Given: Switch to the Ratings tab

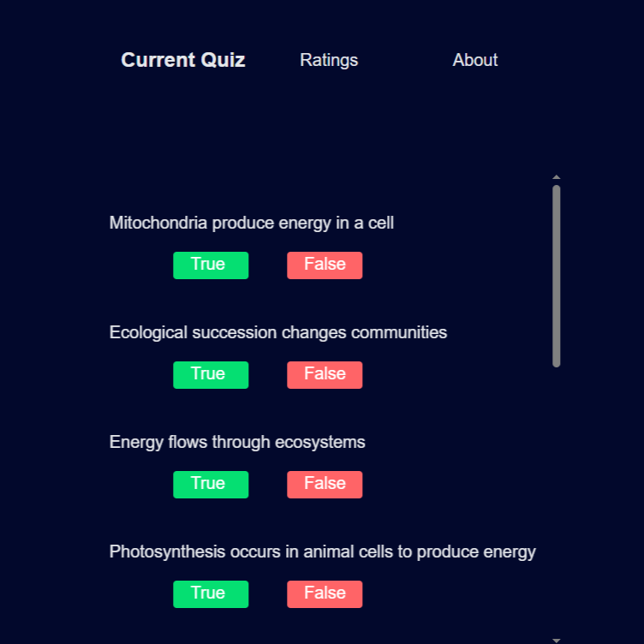Looking at the screenshot, I should click(x=329, y=60).
